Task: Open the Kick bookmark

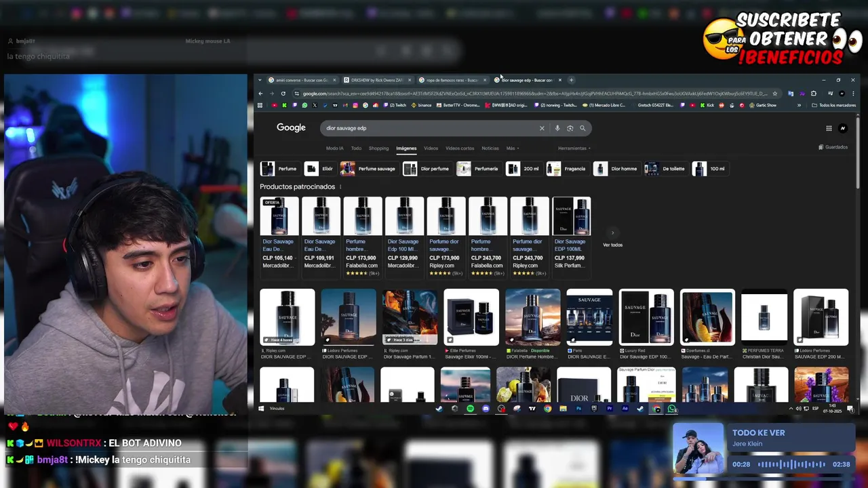Action: [x=707, y=105]
